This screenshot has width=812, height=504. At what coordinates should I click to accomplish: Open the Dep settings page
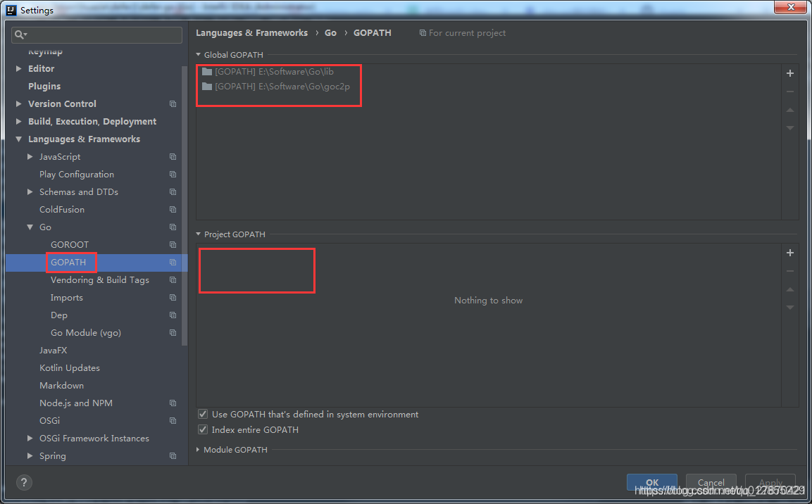(59, 315)
